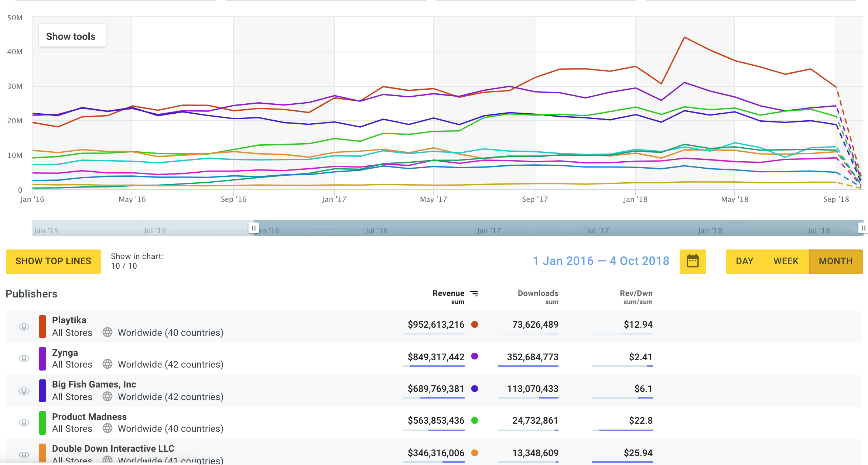Click Product Madness green revenue dot

(475, 420)
